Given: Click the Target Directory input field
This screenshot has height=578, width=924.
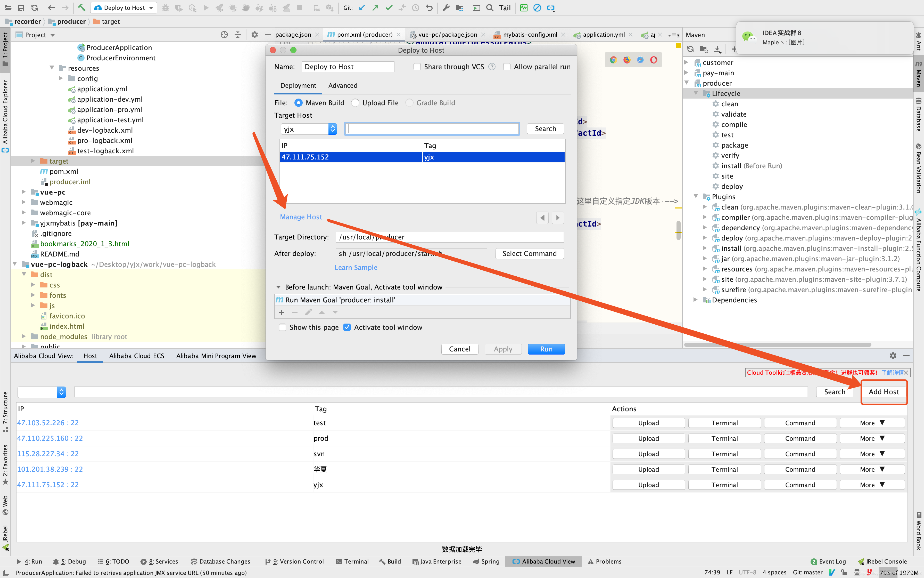Looking at the screenshot, I should point(449,237).
